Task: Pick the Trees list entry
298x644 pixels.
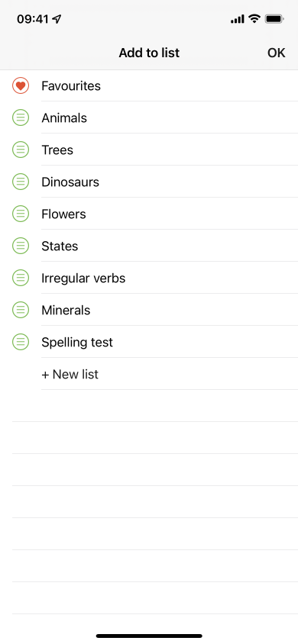Action: click(149, 150)
